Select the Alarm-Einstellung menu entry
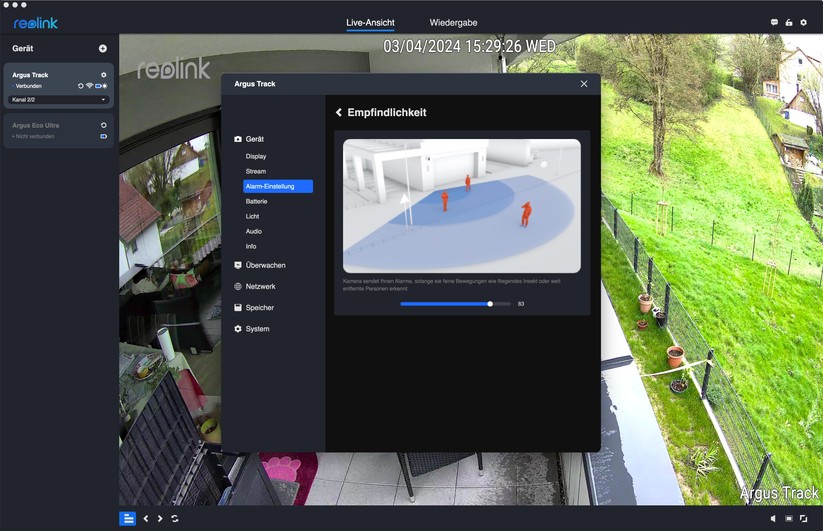The width and height of the screenshot is (823, 531). tap(278, 186)
